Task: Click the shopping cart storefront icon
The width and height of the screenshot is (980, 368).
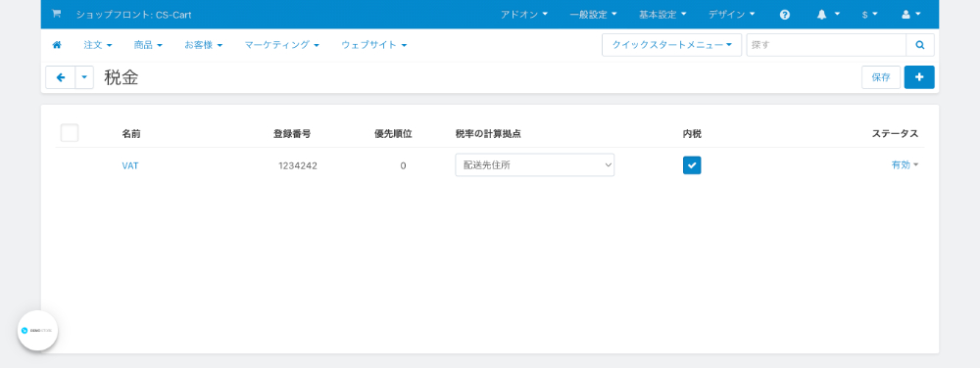Action: click(x=56, y=14)
